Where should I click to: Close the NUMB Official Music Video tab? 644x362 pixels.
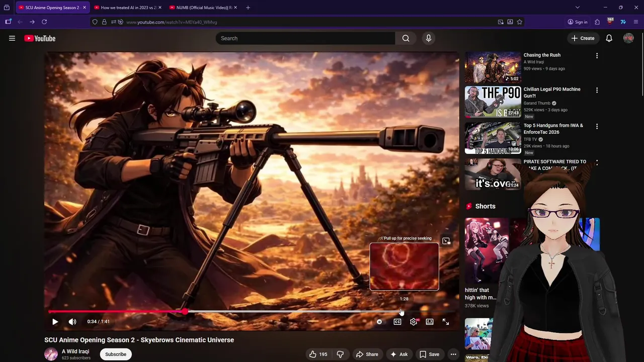(x=235, y=8)
